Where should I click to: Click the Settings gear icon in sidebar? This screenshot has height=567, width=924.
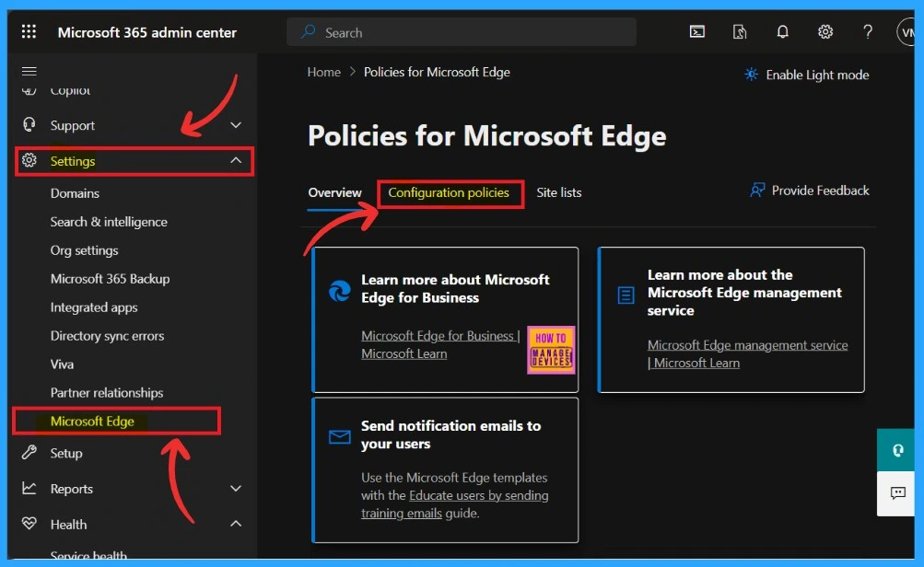click(x=29, y=160)
